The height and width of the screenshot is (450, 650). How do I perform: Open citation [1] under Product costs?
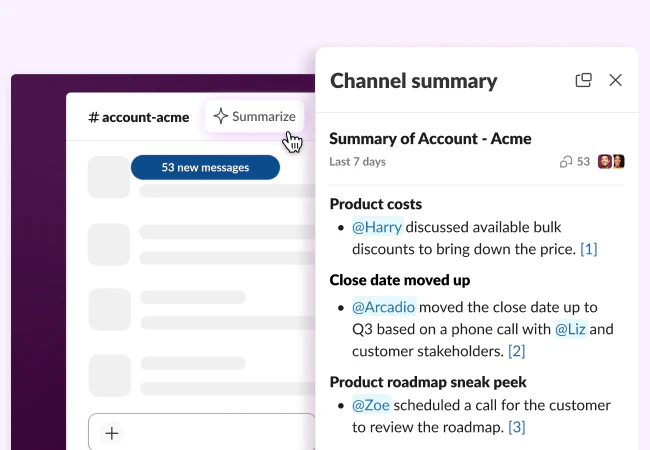(x=589, y=249)
